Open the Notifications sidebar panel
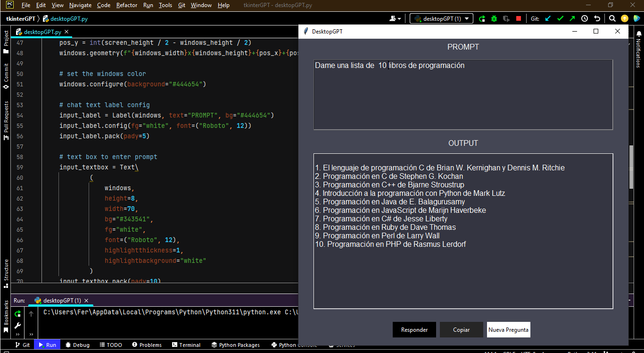This screenshot has height=353, width=644. (638, 50)
